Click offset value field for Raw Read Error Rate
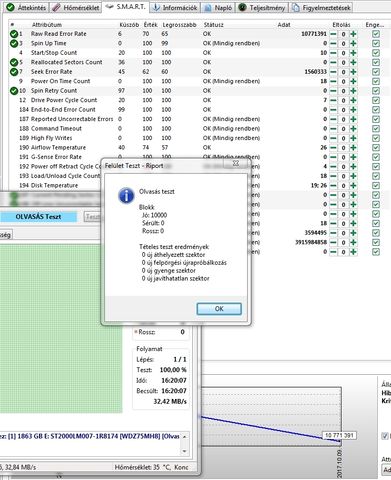 (343, 34)
